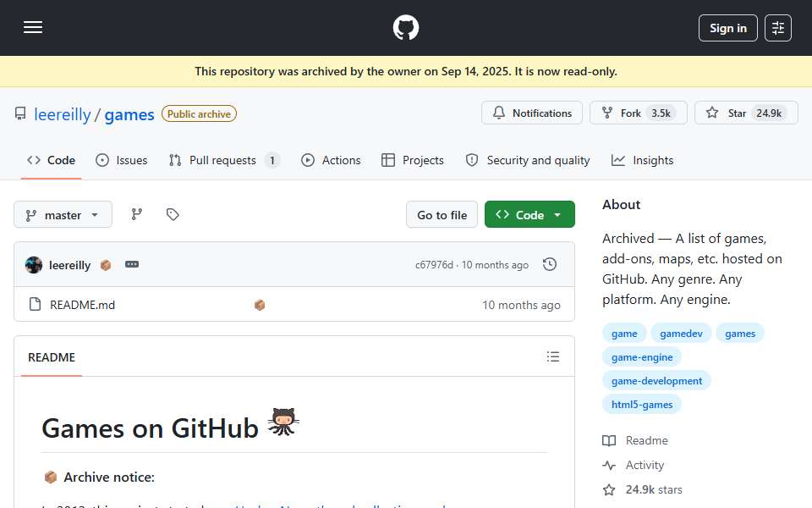Click the Public archive badge

click(x=199, y=114)
